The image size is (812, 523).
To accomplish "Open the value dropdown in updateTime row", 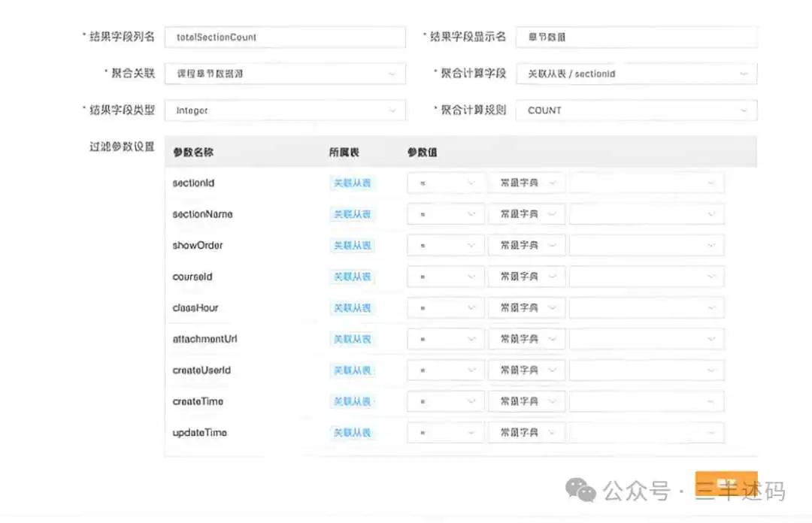I will point(647,432).
